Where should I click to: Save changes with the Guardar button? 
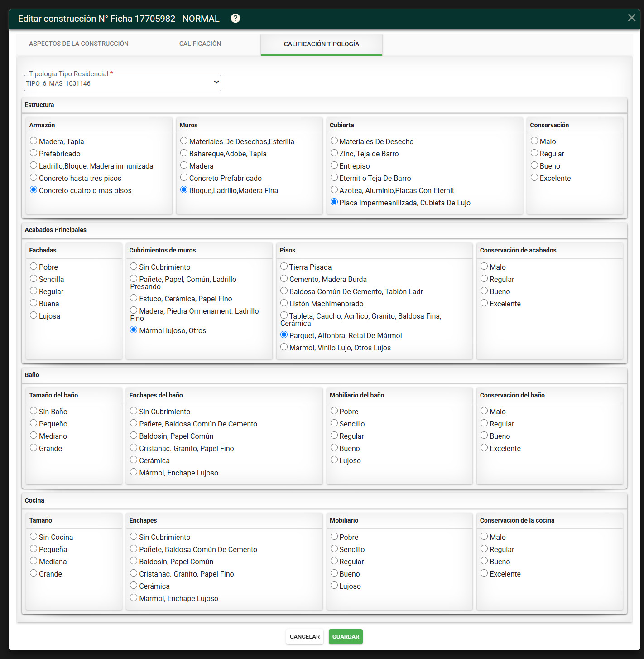tap(346, 636)
